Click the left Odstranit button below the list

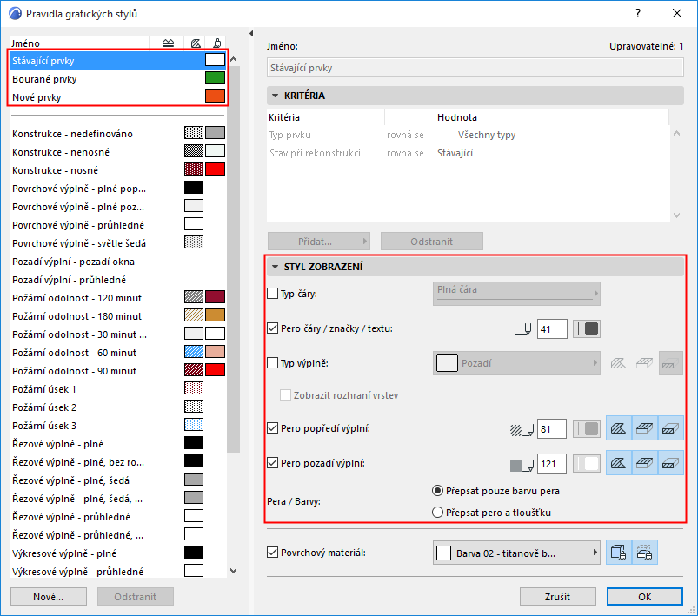click(x=136, y=596)
